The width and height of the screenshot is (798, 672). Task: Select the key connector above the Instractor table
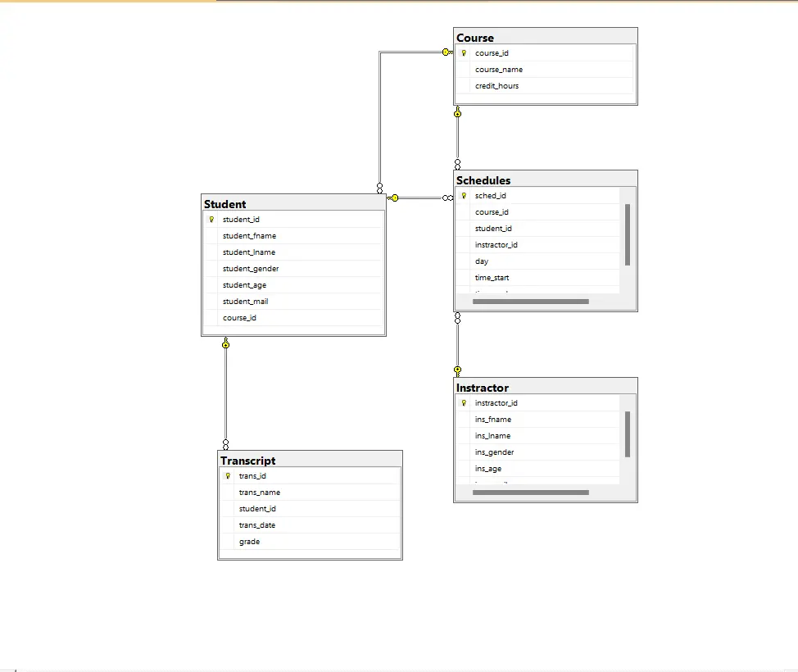click(456, 370)
